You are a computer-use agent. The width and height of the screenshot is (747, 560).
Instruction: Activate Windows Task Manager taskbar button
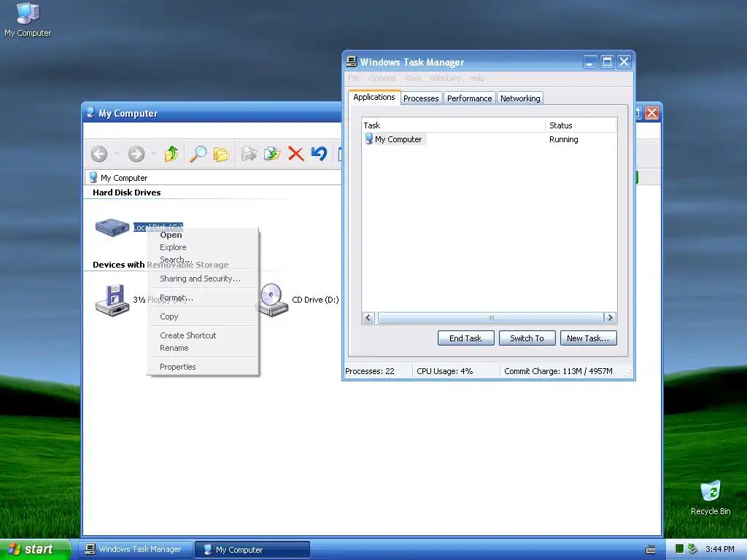tap(136, 550)
